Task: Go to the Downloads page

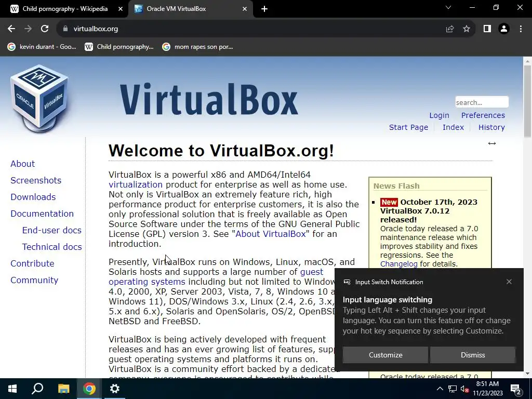Action: [33, 197]
